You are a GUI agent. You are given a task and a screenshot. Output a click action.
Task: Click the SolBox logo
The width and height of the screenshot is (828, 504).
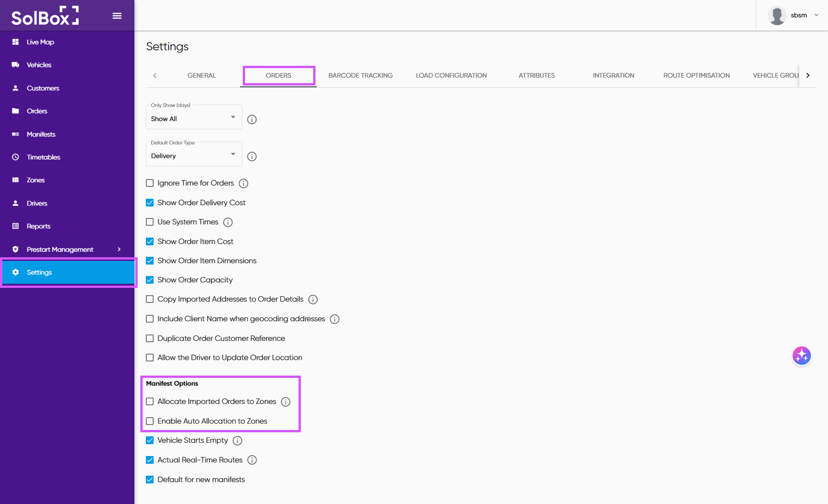tap(45, 16)
